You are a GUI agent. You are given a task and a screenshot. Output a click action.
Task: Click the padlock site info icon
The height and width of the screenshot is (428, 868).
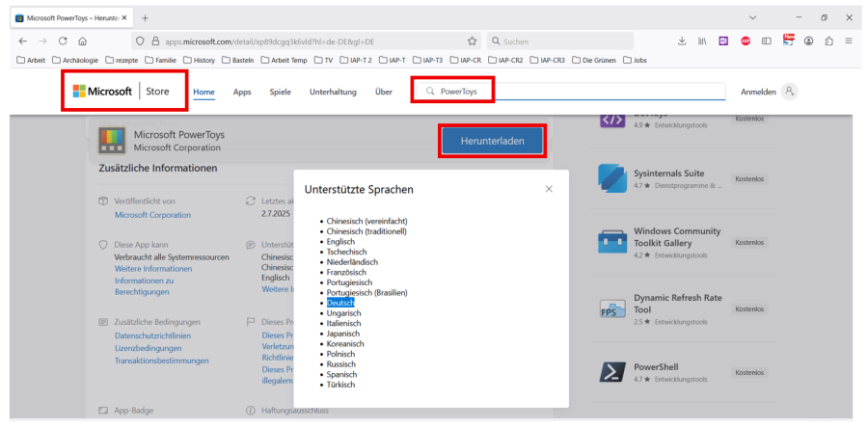click(155, 40)
